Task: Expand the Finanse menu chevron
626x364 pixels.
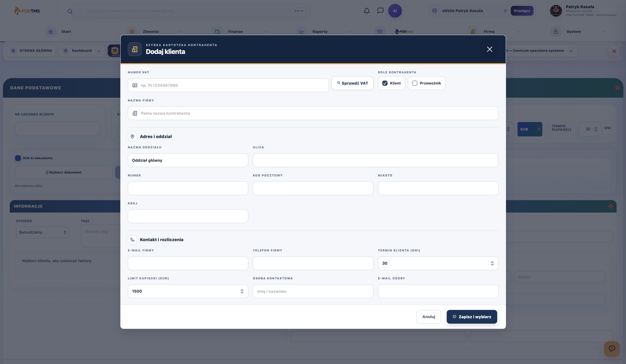Action: point(265,32)
